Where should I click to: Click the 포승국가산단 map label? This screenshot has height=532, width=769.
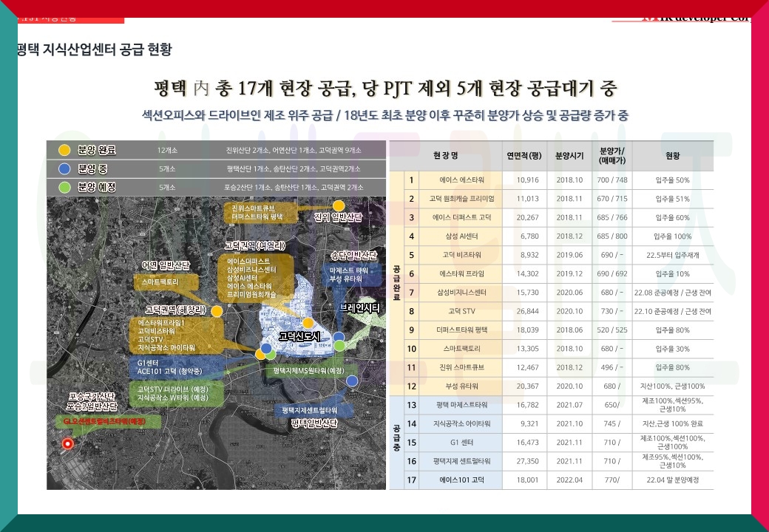coord(91,396)
